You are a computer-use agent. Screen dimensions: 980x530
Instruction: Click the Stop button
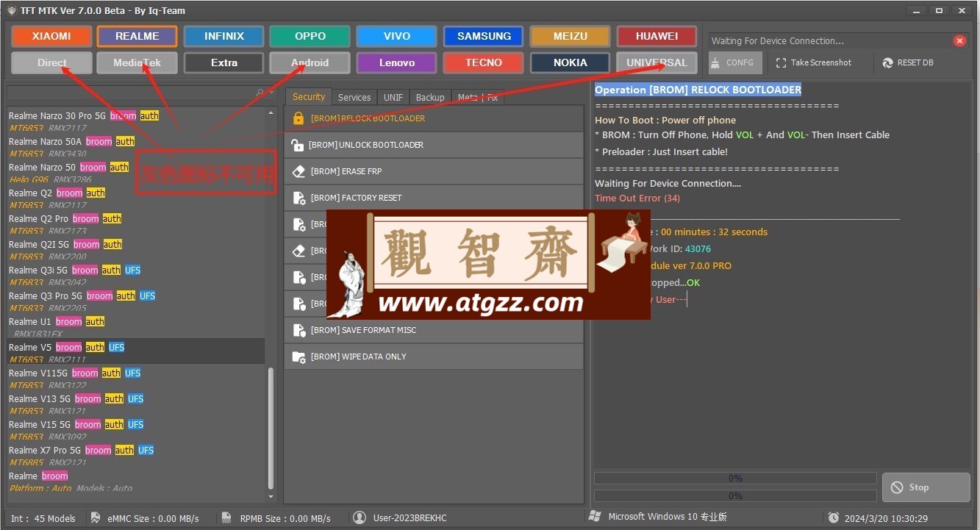[x=926, y=487]
